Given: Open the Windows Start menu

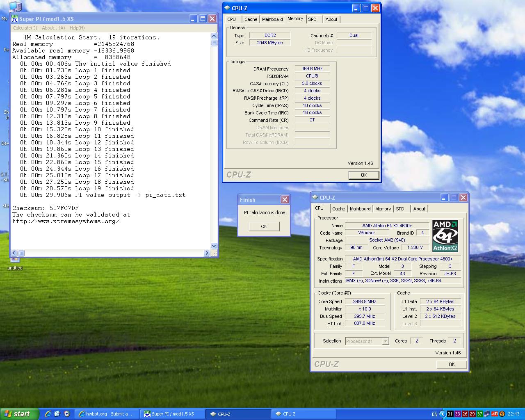Looking at the screenshot, I should pyautogui.click(x=20, y=414).
